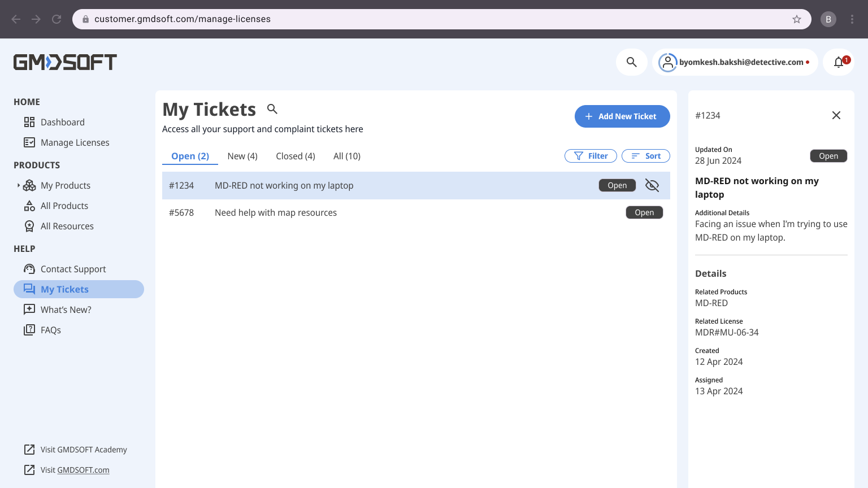Click the Created date 12 Apr 2024
Image resolution: width=868 pixels, height=488 pixels.
[719, 361]
